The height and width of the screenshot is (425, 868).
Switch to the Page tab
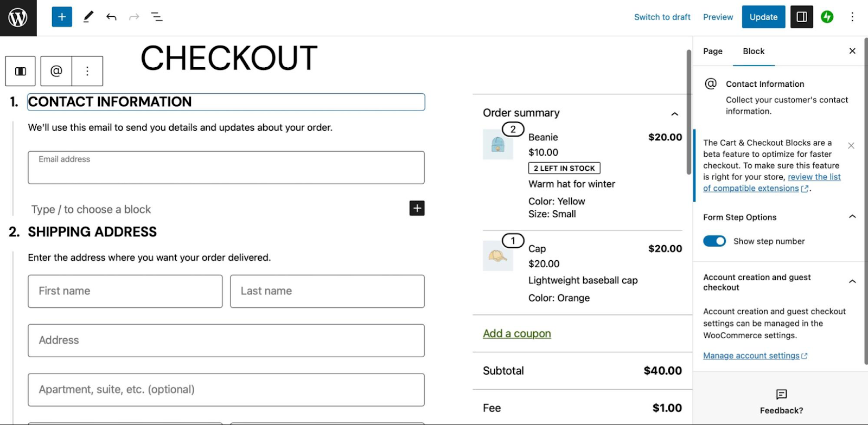click(x=712, y=51)
